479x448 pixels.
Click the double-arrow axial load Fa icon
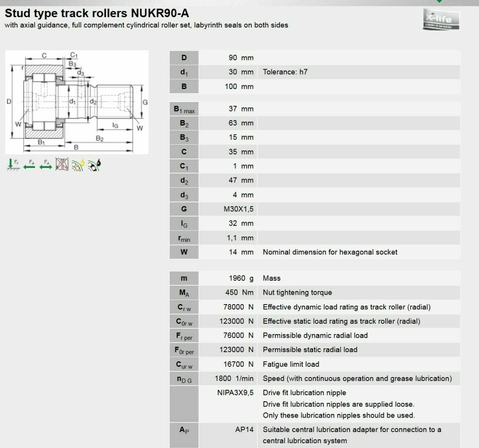point(45,164)
